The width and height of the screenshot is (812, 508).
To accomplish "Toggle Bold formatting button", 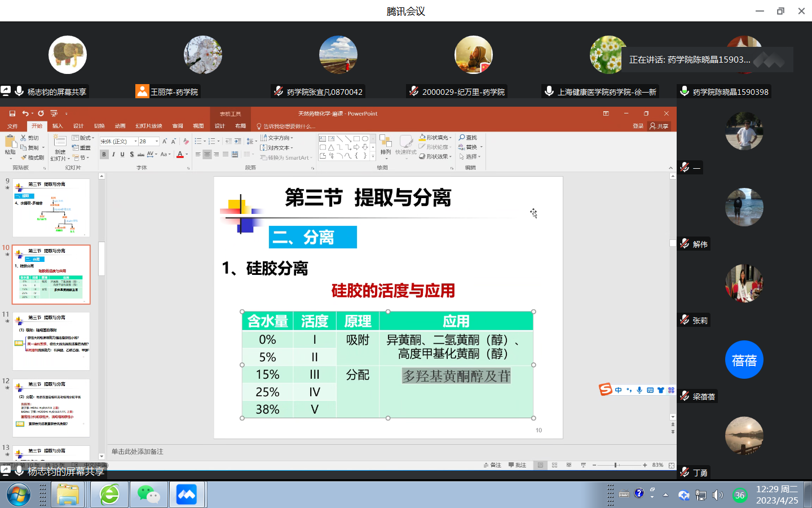I will [x=104, y=154].
